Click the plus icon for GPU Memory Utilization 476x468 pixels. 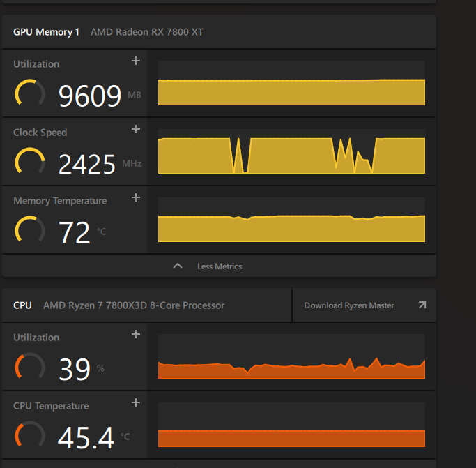136,61
